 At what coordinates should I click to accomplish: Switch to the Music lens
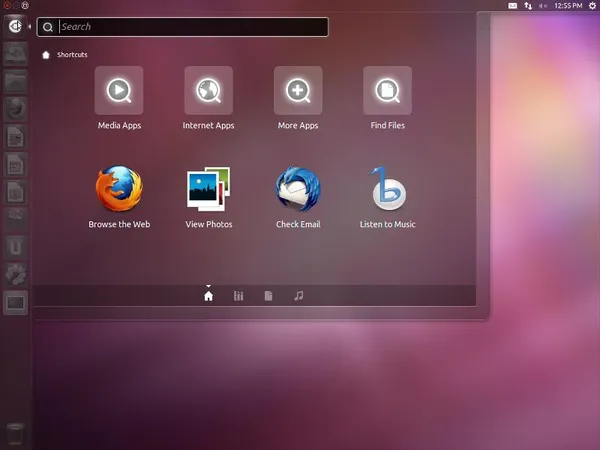point(299,296)
